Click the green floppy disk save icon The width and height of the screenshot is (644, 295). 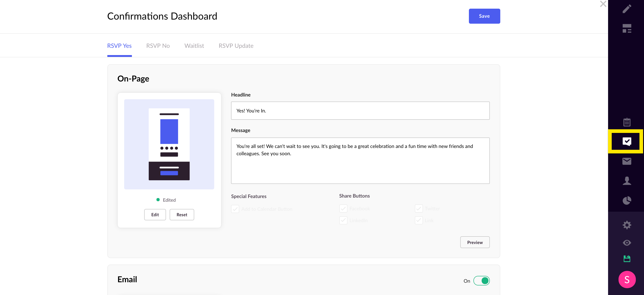(626, 259)
